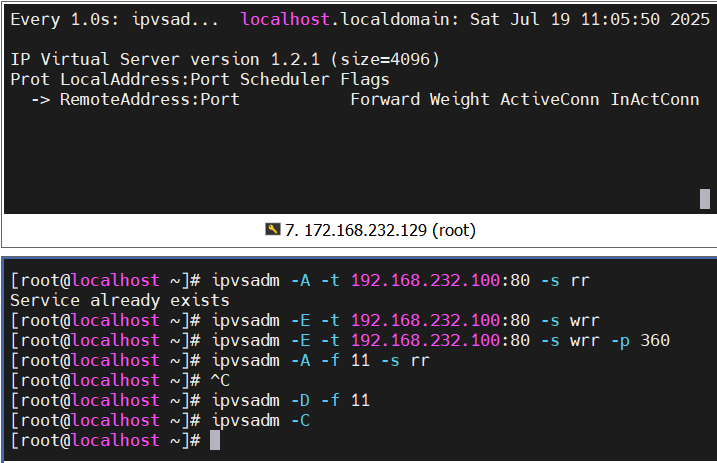Click the '-p 360' option text
This screenshot has width=717, height=463.
click(x=640, y=341)
